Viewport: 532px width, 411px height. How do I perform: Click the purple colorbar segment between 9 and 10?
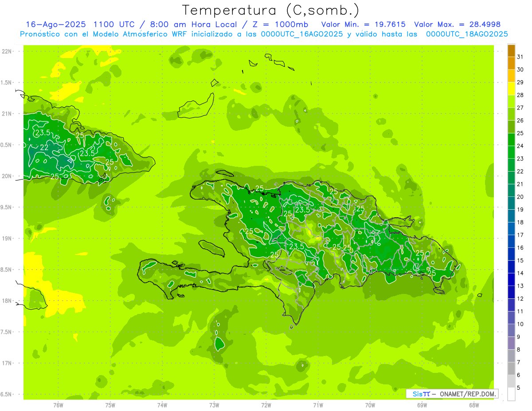click(x=511, y=331)
